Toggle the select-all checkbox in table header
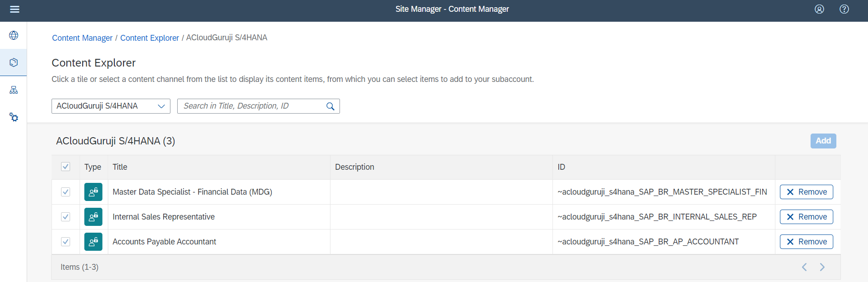This screenshot has height=282, width=868. [66, 167]
